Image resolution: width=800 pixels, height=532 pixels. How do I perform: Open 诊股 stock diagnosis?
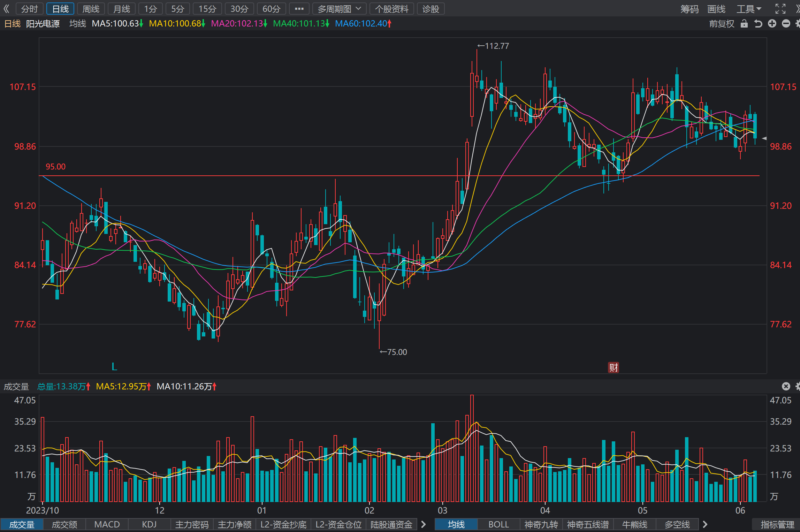click(431, 9)
